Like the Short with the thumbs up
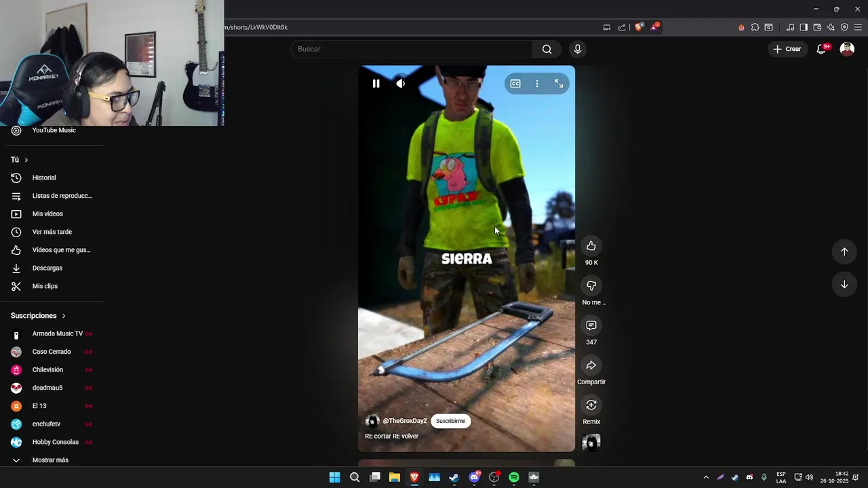This screenshot has width=868, height=488. pyautogui.click(x=591, y=246)
